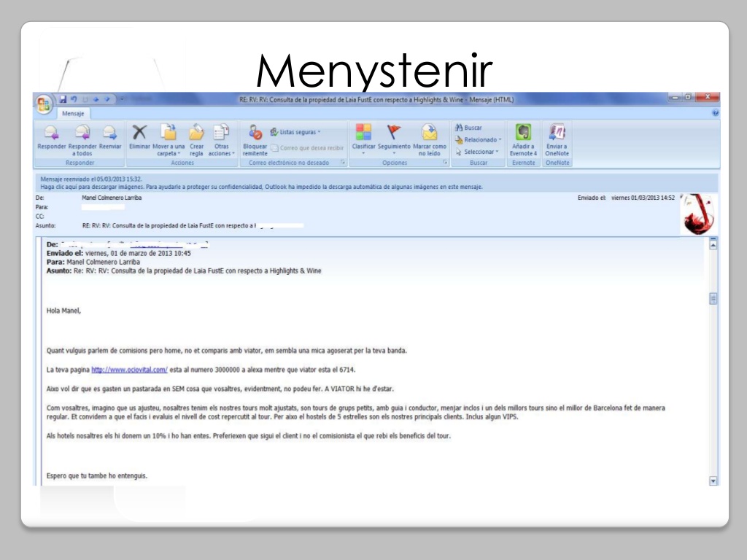Open Customize Quick Access Toolbar dropdown
This screenshot has width=747, height=560.
pyautogui.click(x=122, y=99)
